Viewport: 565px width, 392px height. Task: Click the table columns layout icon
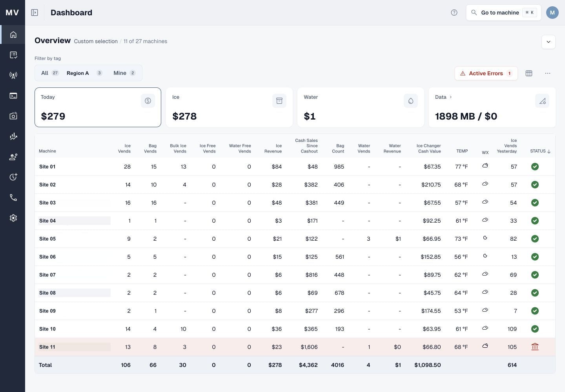click(x=529, y=73)
